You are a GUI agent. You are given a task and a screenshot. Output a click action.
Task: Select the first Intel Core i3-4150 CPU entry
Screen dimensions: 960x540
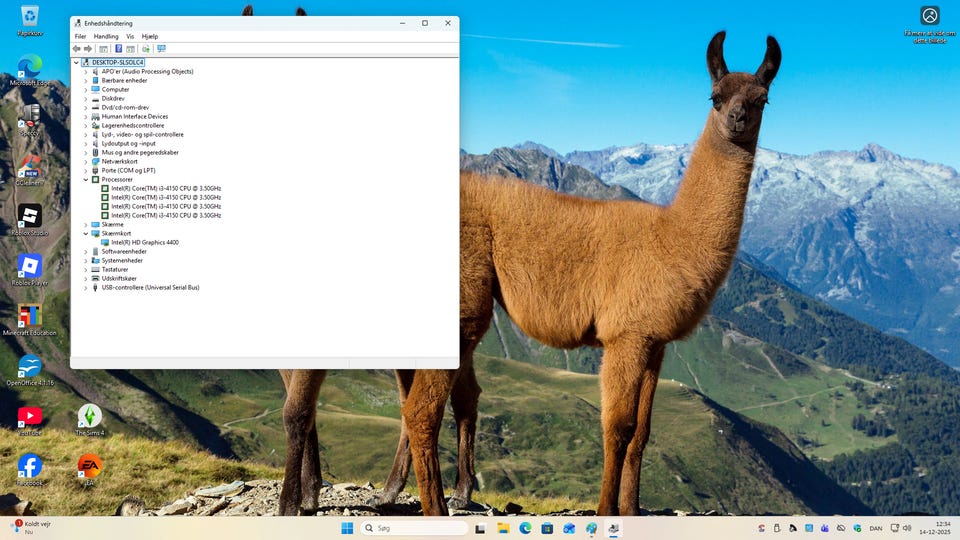pyautogui.click(x=166, y=189)
